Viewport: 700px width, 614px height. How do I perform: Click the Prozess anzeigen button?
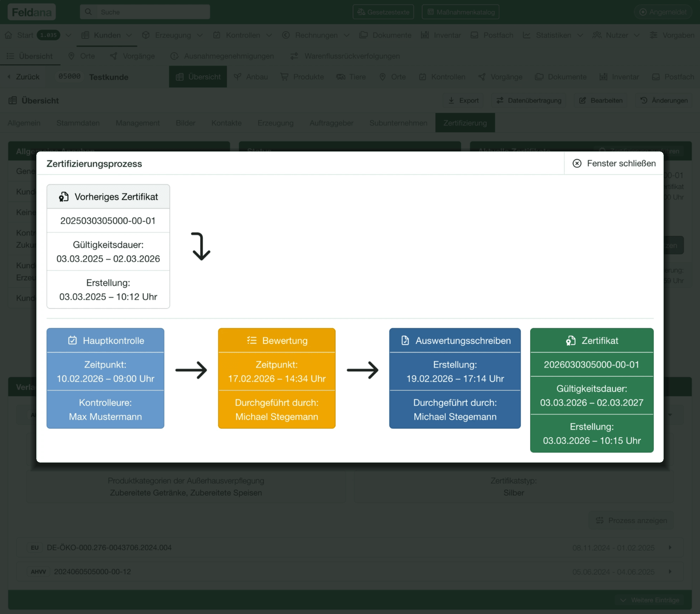point(631,520)
